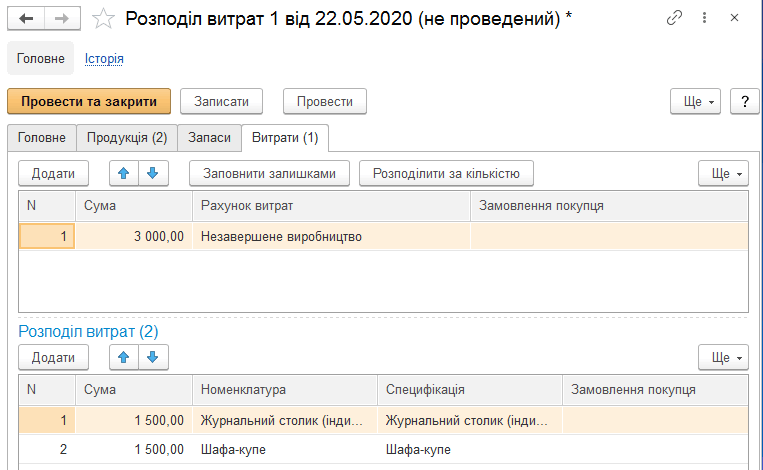
Task: Select Журнальний столик nomenclature cell
Action: pyautogui.click(x=285, y=420)
